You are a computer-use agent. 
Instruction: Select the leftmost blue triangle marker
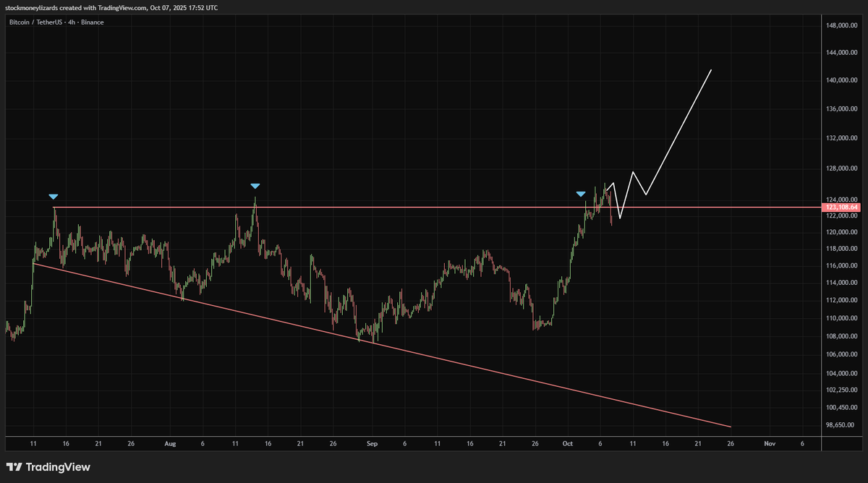pyautogui.click(x=53, y=196)
